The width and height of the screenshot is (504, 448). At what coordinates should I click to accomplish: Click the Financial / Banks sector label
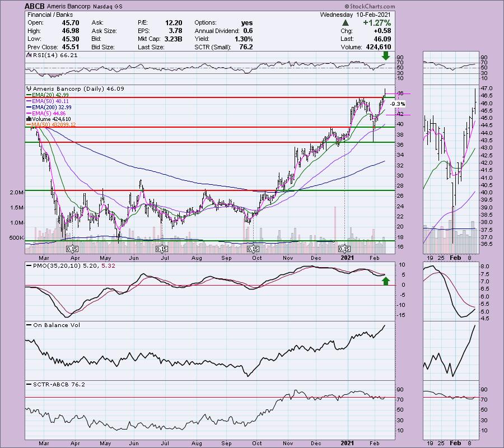coord(50,15)
